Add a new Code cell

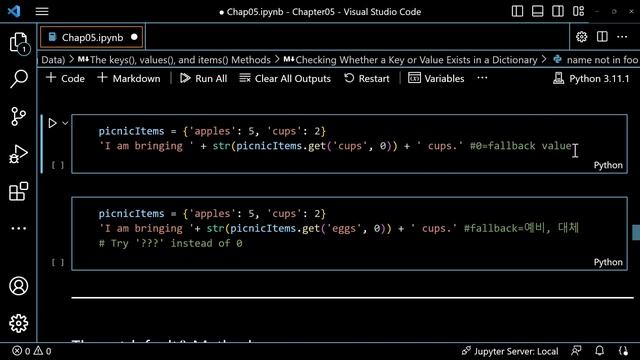click(65, 78)
